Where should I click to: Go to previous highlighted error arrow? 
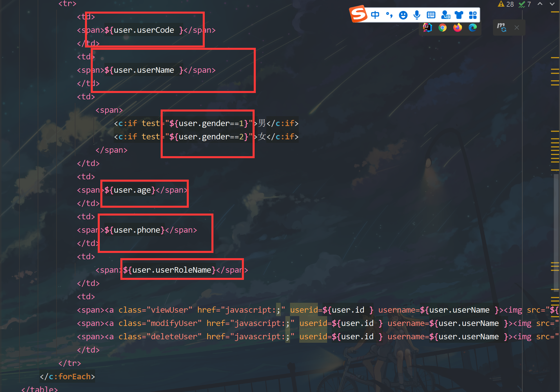[540, 4]
